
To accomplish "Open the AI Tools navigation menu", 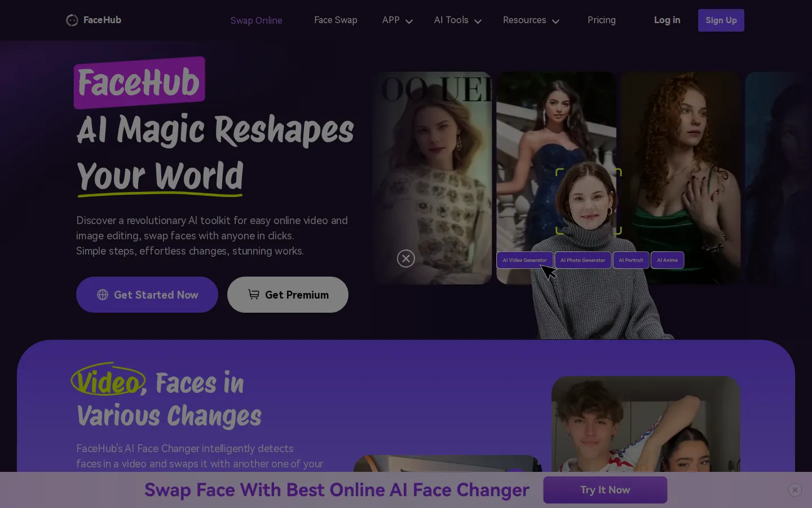I will 451,20.
